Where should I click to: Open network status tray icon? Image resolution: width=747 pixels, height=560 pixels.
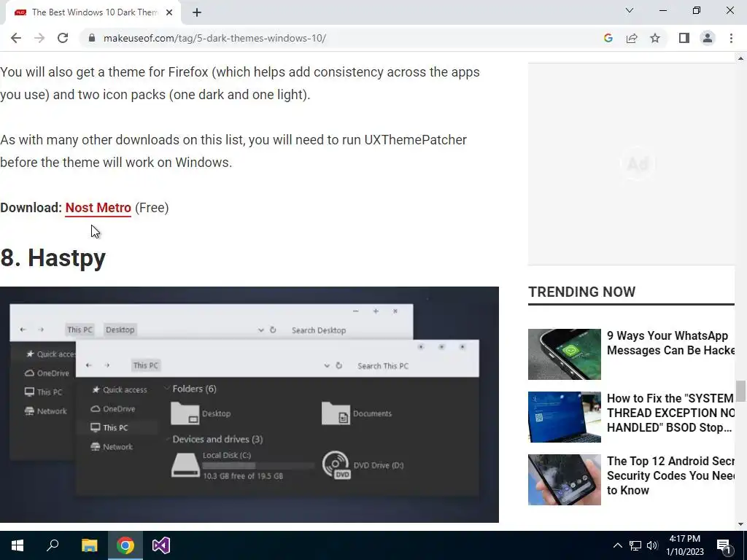pos(635,545)
